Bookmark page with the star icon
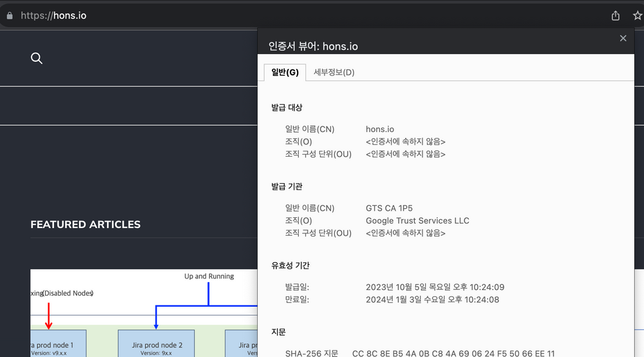The width and height of the screenshot is (644, 357). [x=638, y=15]
